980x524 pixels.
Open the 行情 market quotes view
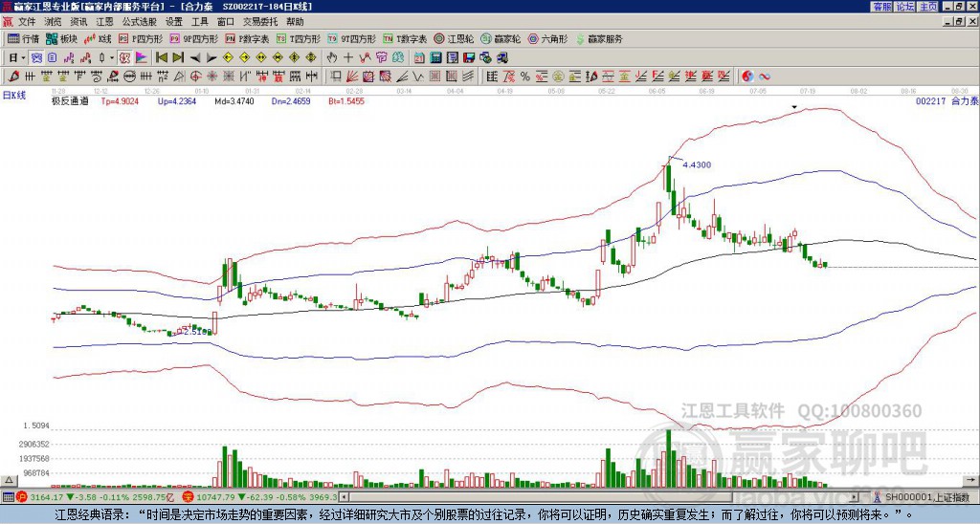click(x=23, y=38)
